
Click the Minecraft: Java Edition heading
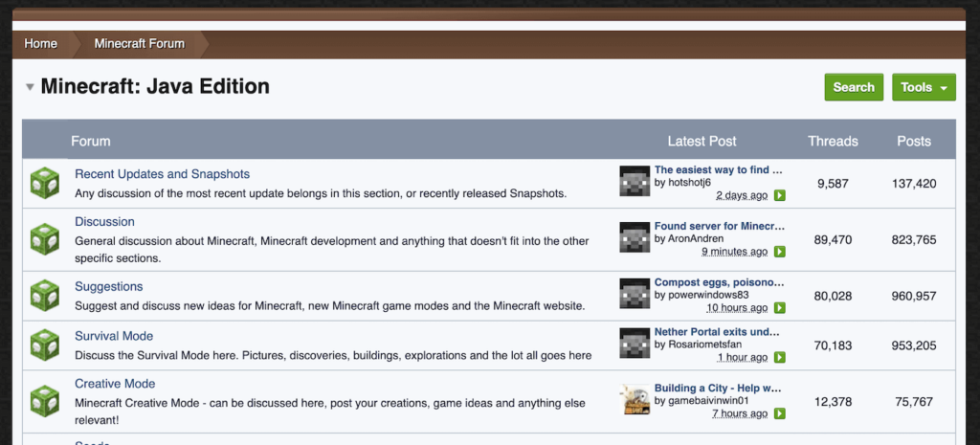[x=155, y=86]
